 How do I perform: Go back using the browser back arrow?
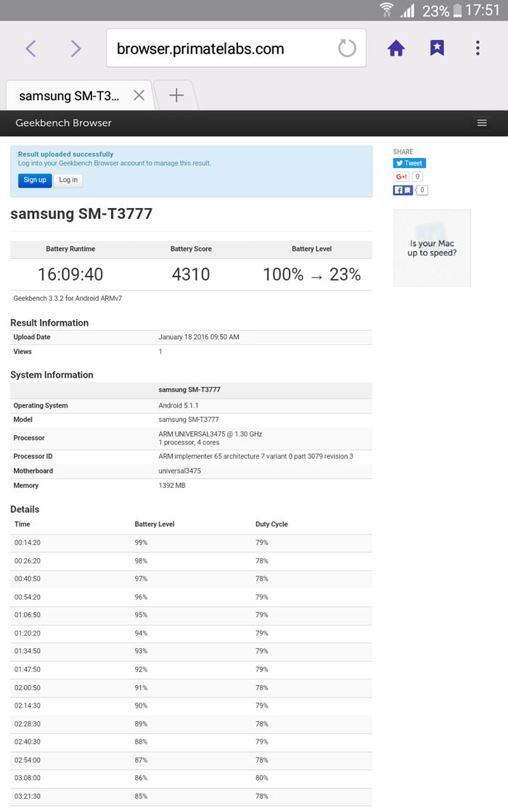click(x=30, y=49)
